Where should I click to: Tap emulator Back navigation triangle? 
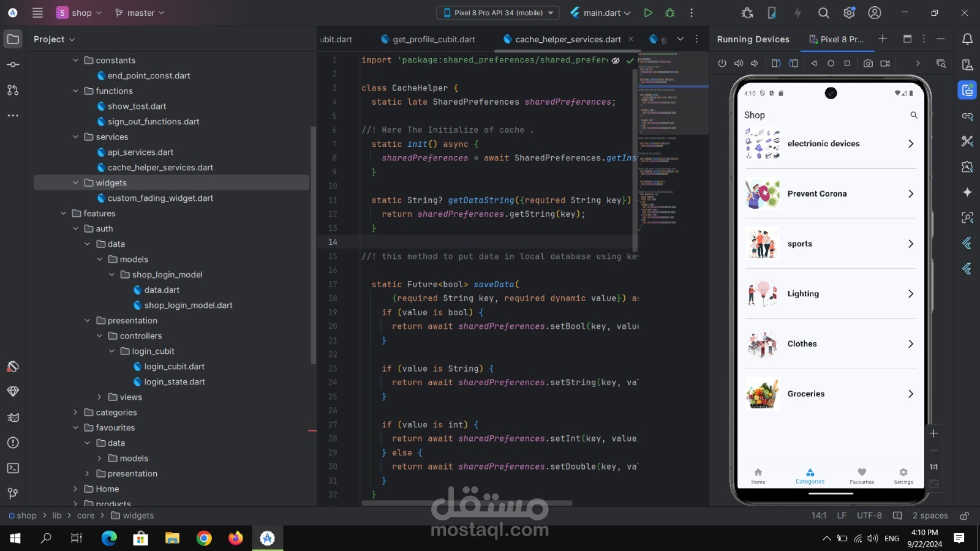(814, 63)
